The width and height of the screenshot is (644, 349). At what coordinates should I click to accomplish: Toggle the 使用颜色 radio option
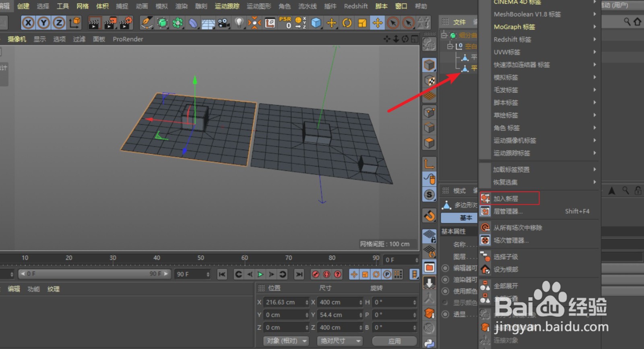click(445, 291)
